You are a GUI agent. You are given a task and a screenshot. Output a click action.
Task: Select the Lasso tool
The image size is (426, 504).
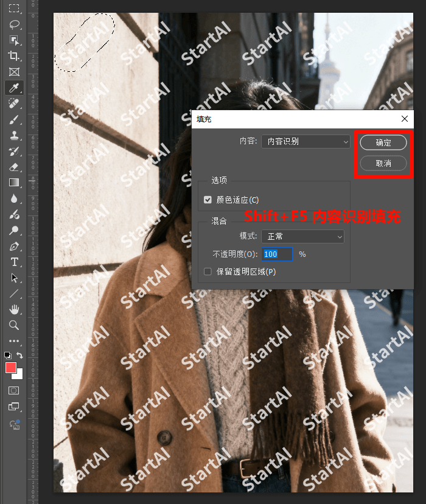click(x=13, y=24)
